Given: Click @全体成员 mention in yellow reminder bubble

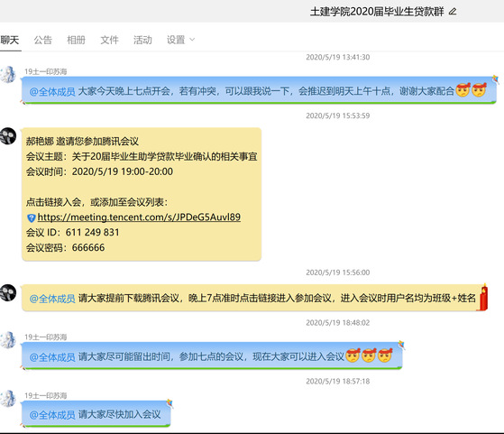Looking at the screenshot, I should coord(52,299).
